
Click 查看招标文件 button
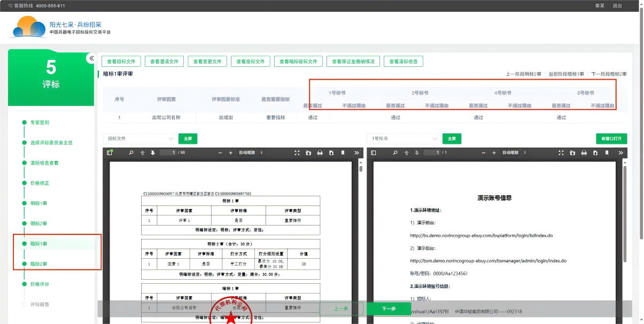(x=121, y=61)
